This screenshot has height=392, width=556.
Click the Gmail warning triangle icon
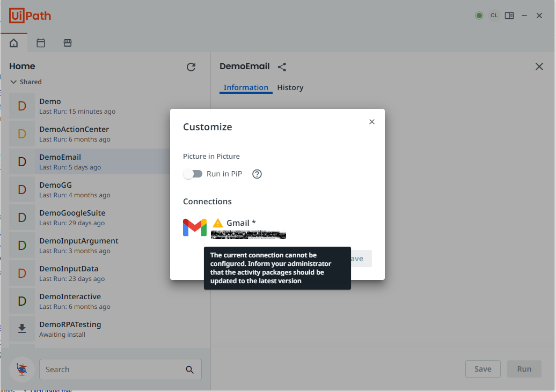[x=218, y=223]
